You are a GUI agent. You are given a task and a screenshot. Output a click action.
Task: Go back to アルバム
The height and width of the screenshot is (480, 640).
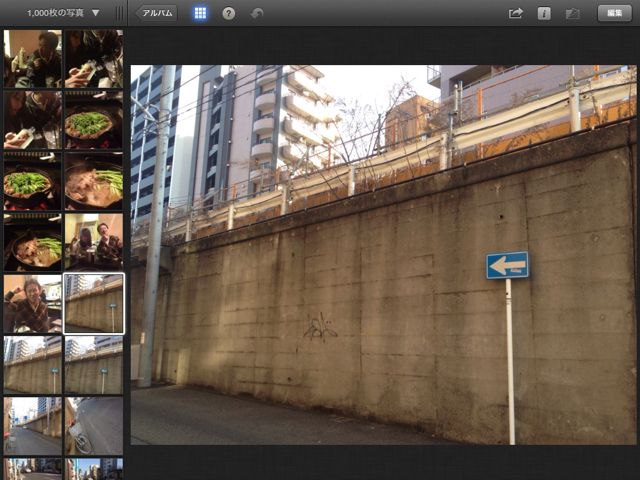point(157,13)
